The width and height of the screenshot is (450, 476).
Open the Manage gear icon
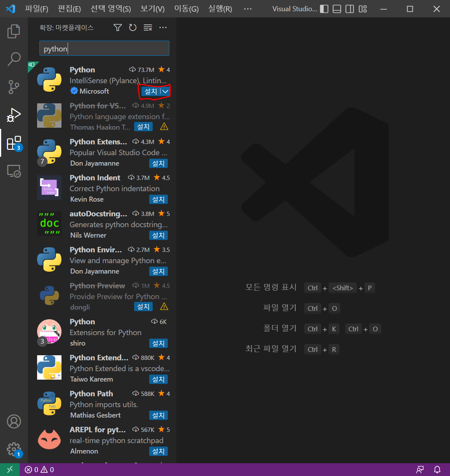click(x=14, y=449)
